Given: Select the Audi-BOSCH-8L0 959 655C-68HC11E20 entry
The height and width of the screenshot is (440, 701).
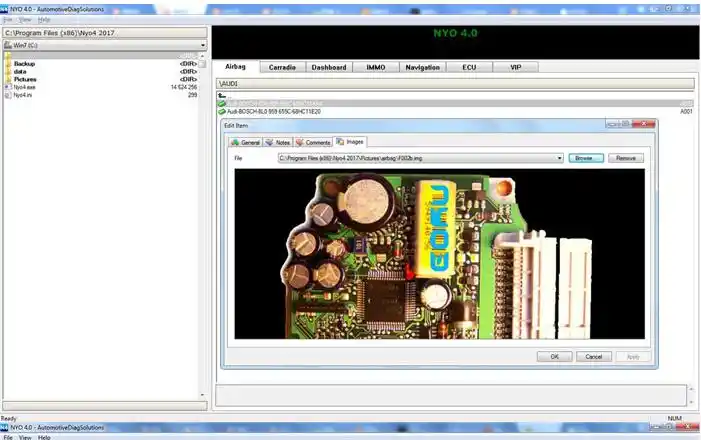Looking at the screenshot, I should pos(274,111).
